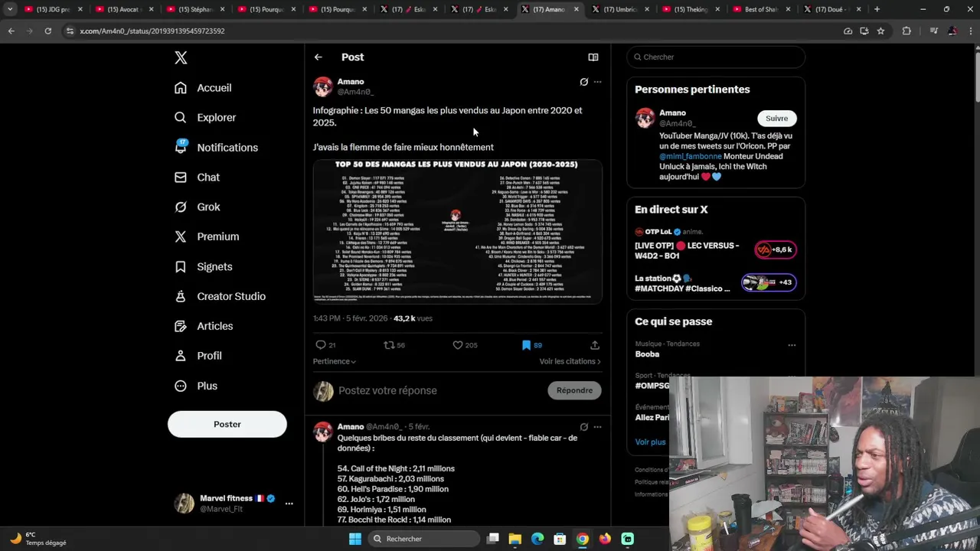Click the share icon on the post
The height and width of the screenshot is (551, 980).
(x=595, y=345)
